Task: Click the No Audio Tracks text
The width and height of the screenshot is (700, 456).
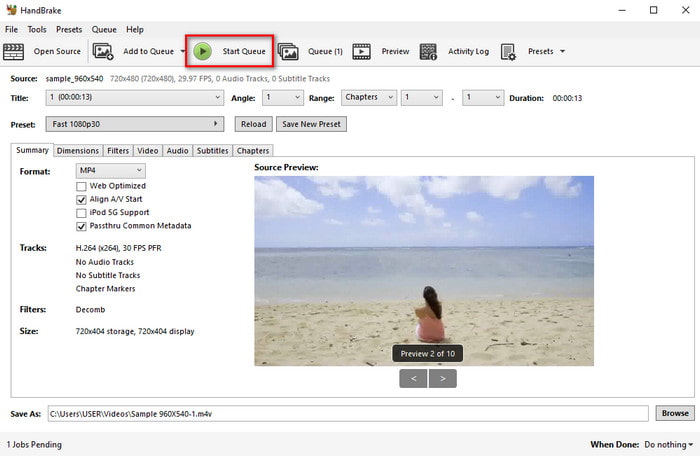Action: tap(104, 262)
